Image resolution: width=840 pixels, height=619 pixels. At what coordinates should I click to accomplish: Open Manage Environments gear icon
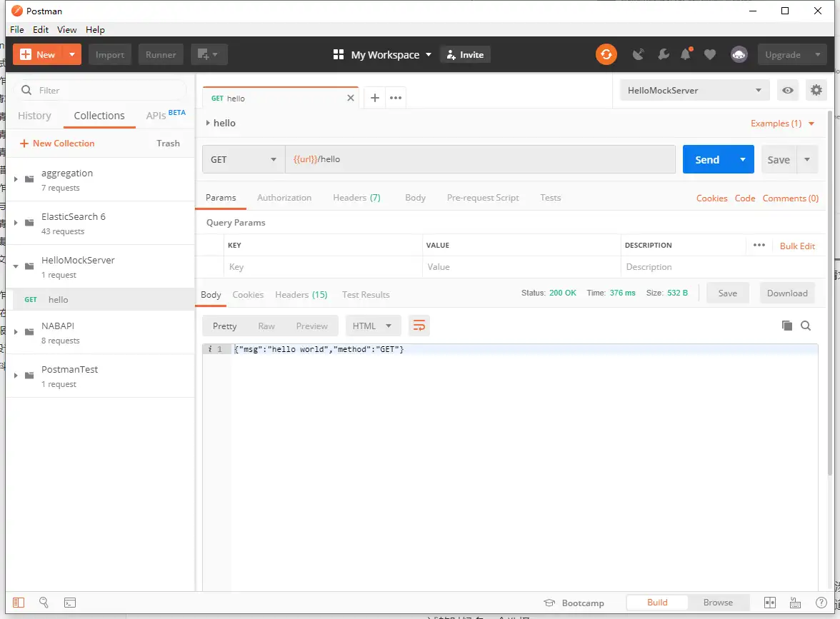point(815,91)
